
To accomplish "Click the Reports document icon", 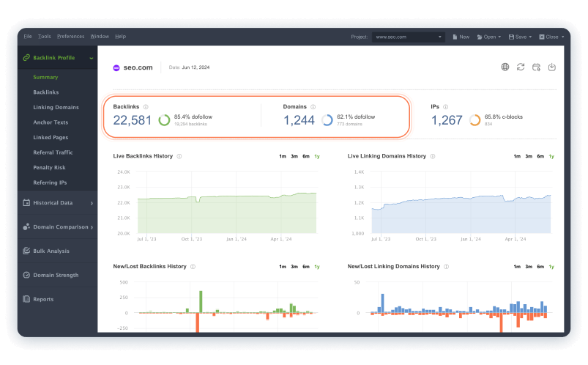I will point(26,299).
